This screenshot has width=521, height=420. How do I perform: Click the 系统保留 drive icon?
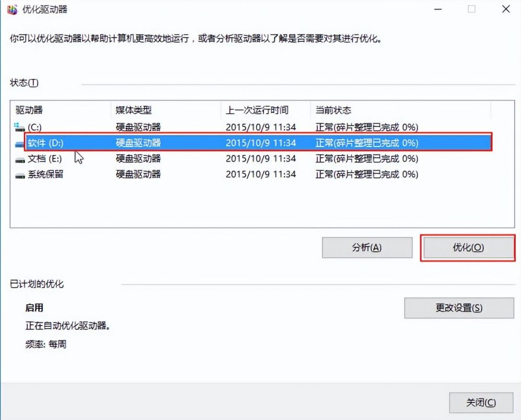tap(20, 175)
